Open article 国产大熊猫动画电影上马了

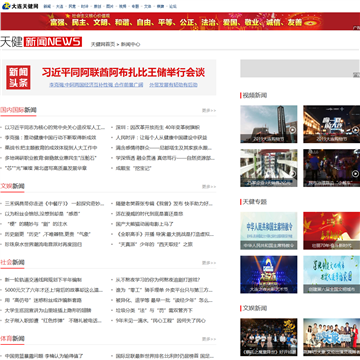(144, 224)
